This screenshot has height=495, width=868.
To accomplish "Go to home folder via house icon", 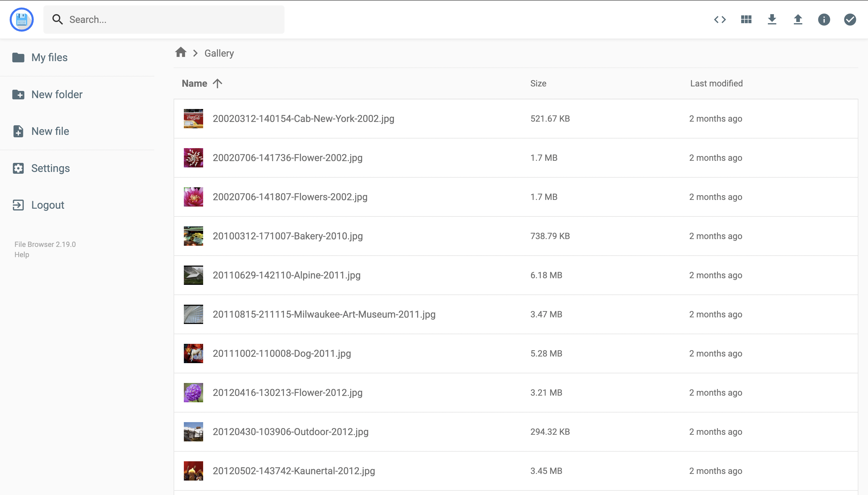I will 181,53.
